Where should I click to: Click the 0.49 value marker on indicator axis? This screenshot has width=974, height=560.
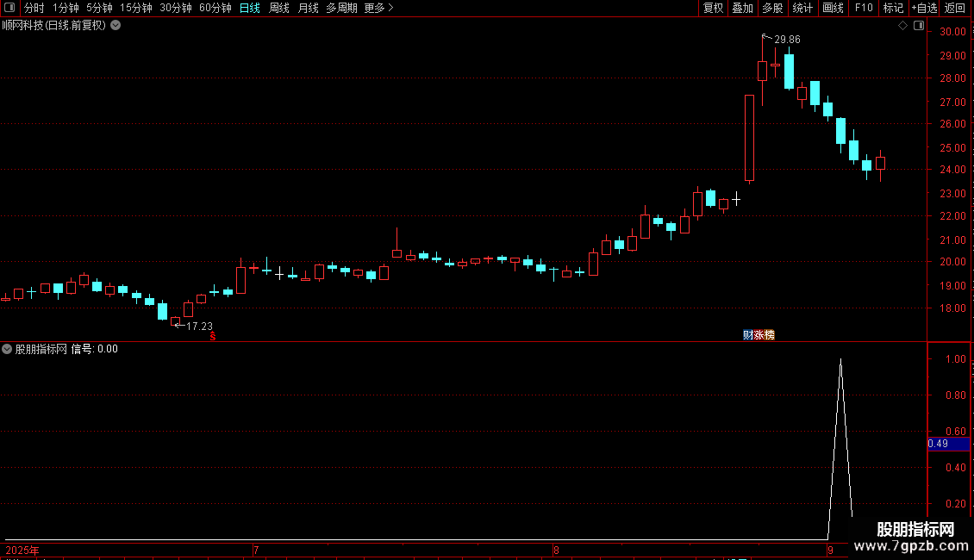(948, 444)
